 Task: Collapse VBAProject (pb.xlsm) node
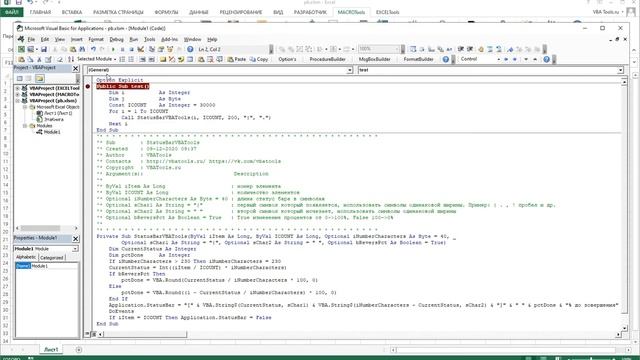pos(18,100)
